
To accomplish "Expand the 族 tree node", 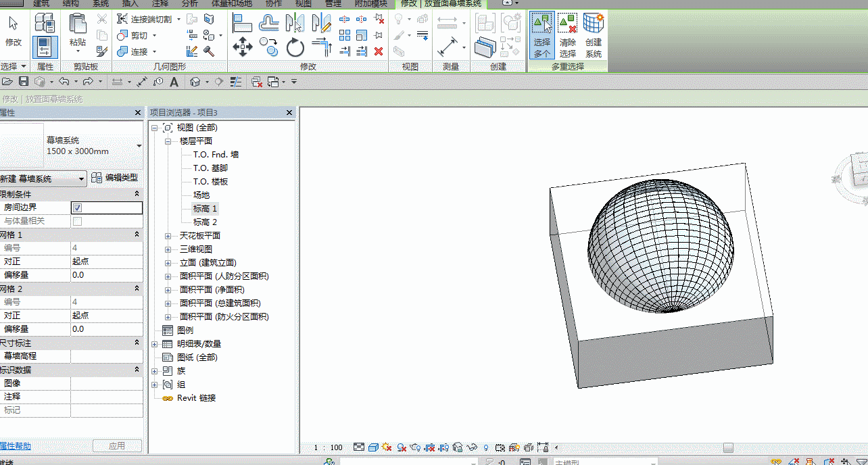I will tap(155, 371).
